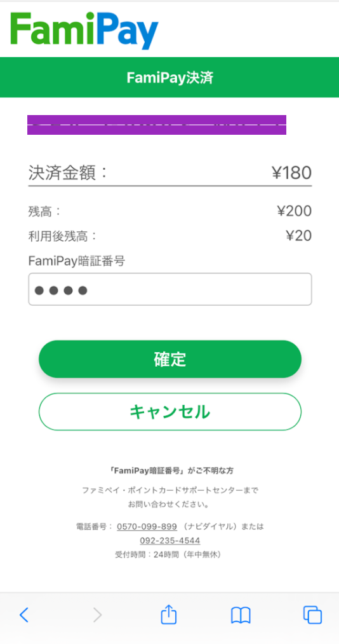Click the purple redacted text bar
339x644 pixels.
tap(157, 125)
